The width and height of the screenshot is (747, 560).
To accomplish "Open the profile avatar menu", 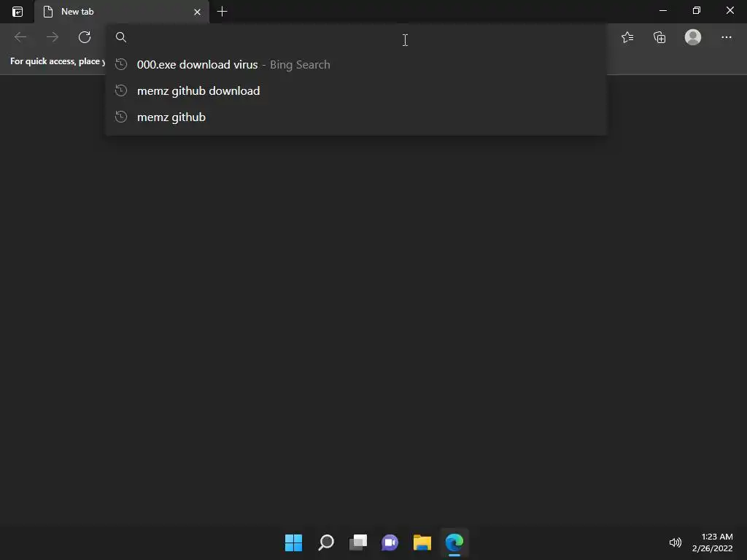I will (x=693, y=37).
